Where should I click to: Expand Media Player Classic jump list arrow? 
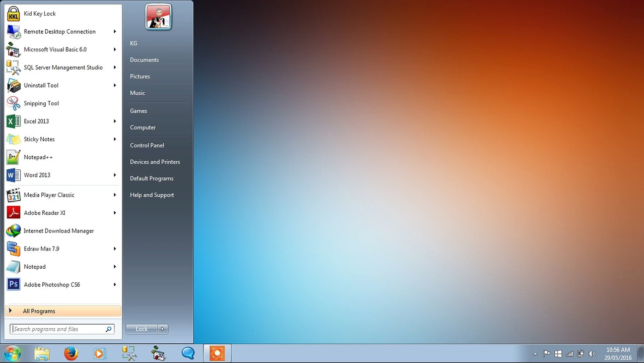pyautogui.click(x=115, y=195)
